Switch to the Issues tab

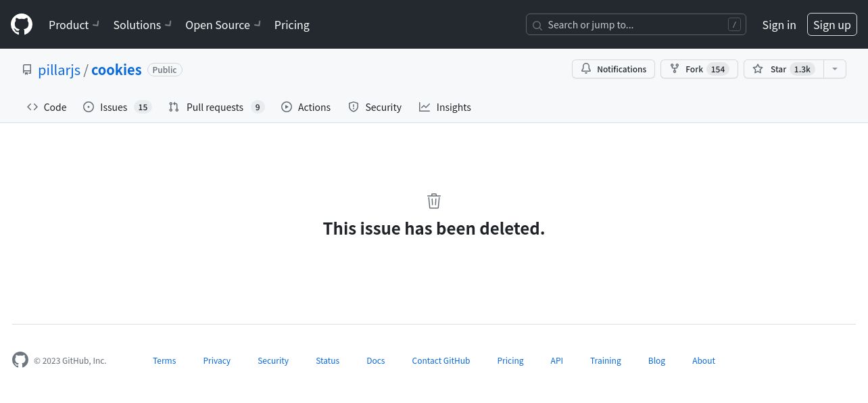pyautogui.click(x=117, y=107)
